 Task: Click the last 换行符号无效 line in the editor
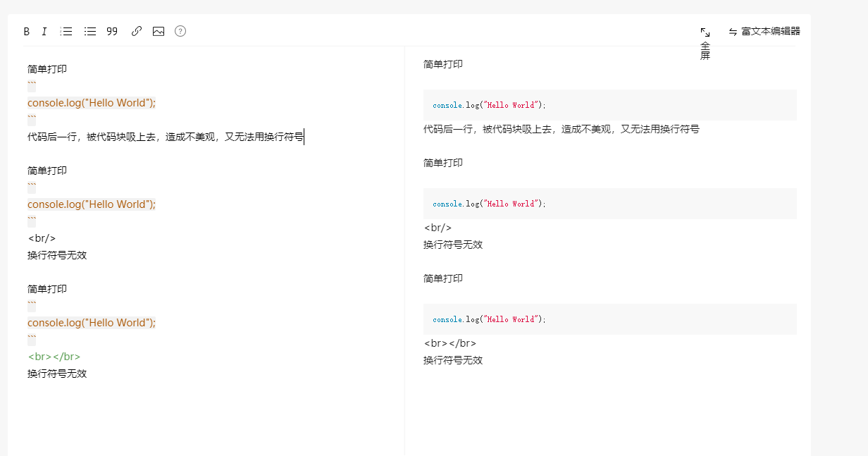pyautogui.click(x=57, y=374)
